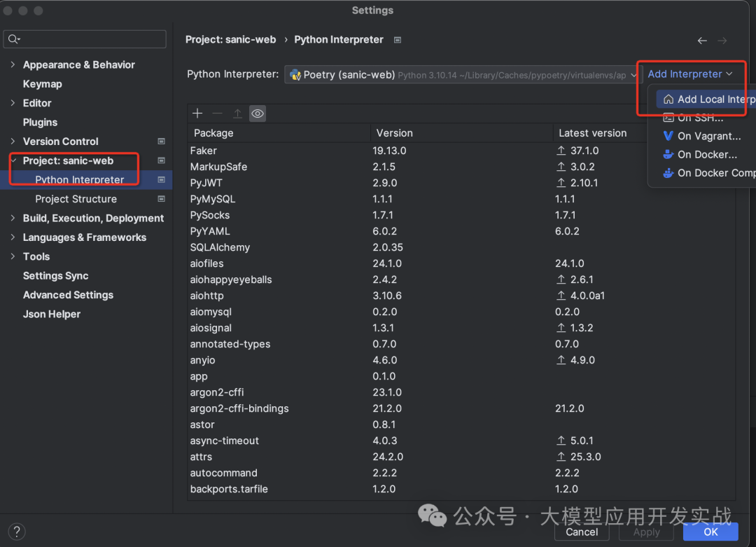Screen dimensions: 756x547
Task: Expand Build, Execution, Deployment chevron
Action: click(13, 218)
